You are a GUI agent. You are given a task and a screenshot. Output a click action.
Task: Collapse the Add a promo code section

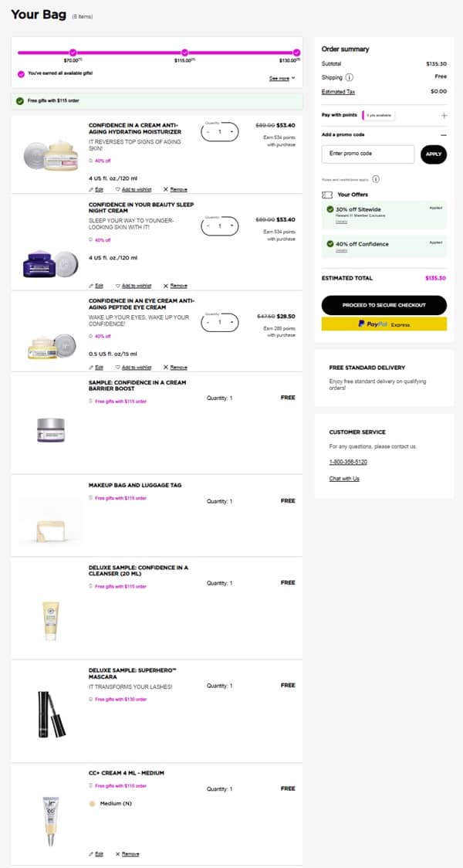(444, 134)
